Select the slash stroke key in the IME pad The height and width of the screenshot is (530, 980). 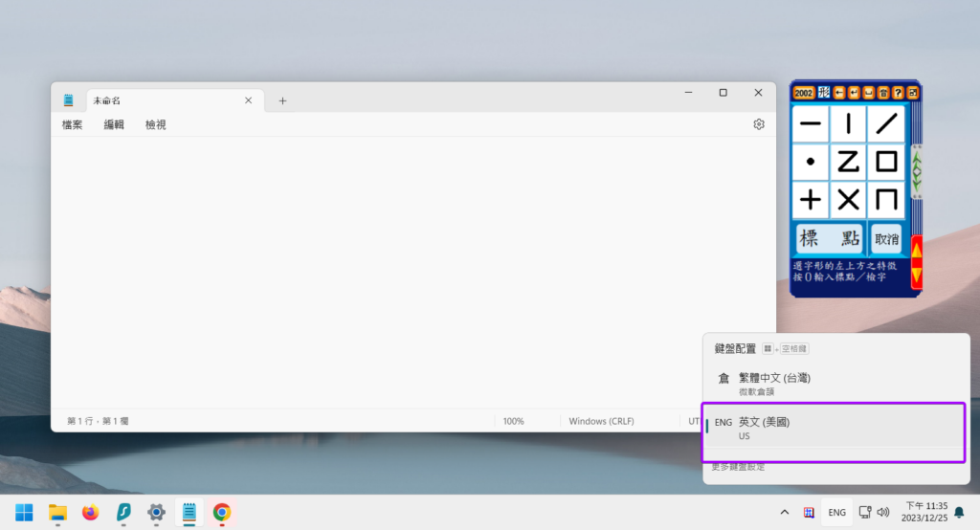pyautogui.click(x=885, y=123)
